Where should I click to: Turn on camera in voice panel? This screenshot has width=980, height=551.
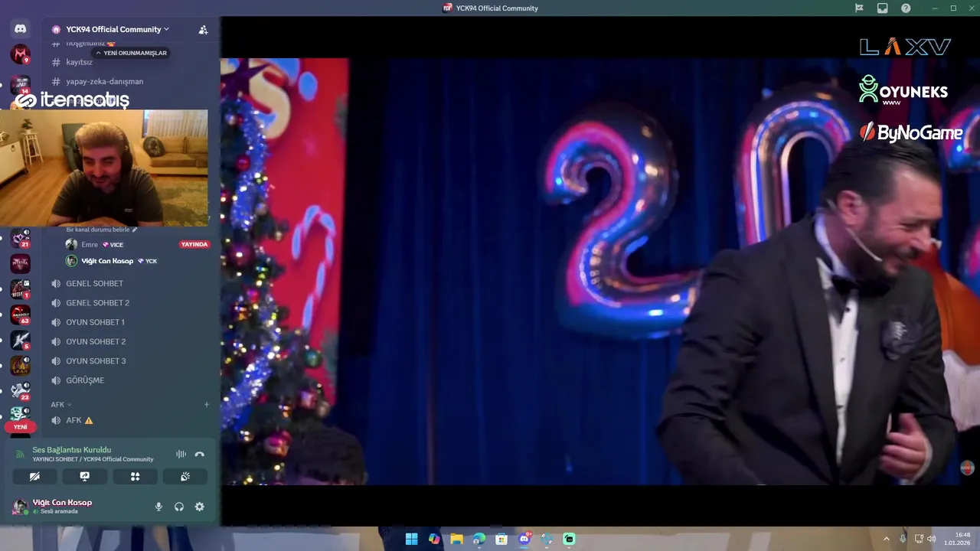34,476
